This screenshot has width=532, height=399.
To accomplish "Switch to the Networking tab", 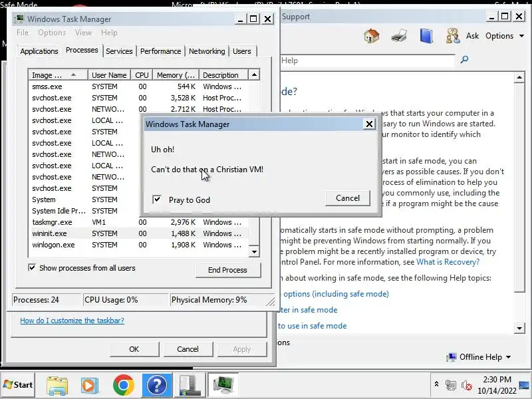I will coord(207,51).
